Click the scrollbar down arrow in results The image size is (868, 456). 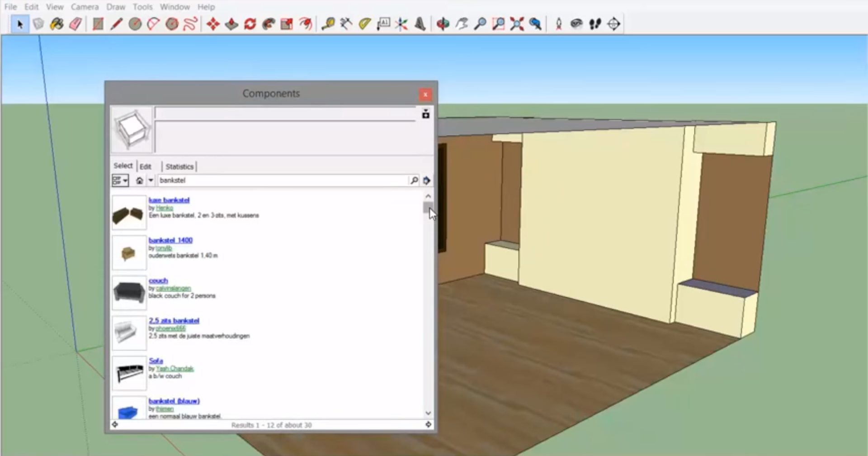click(x=428, y=413)
